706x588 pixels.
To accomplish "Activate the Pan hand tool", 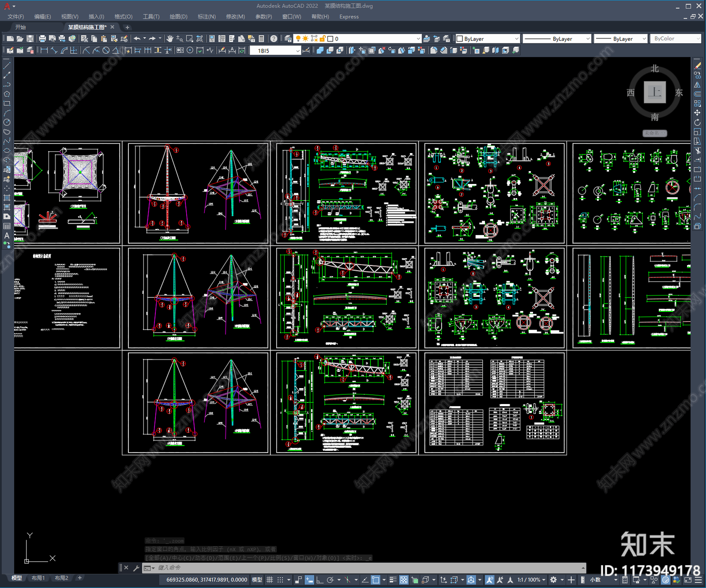I will 170,39.
